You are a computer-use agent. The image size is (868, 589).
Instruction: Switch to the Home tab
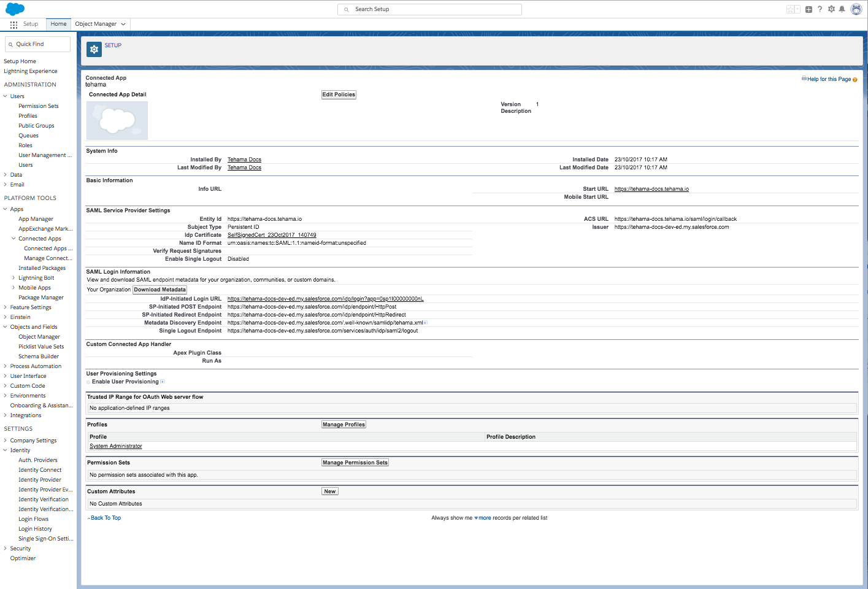point(59,24)
